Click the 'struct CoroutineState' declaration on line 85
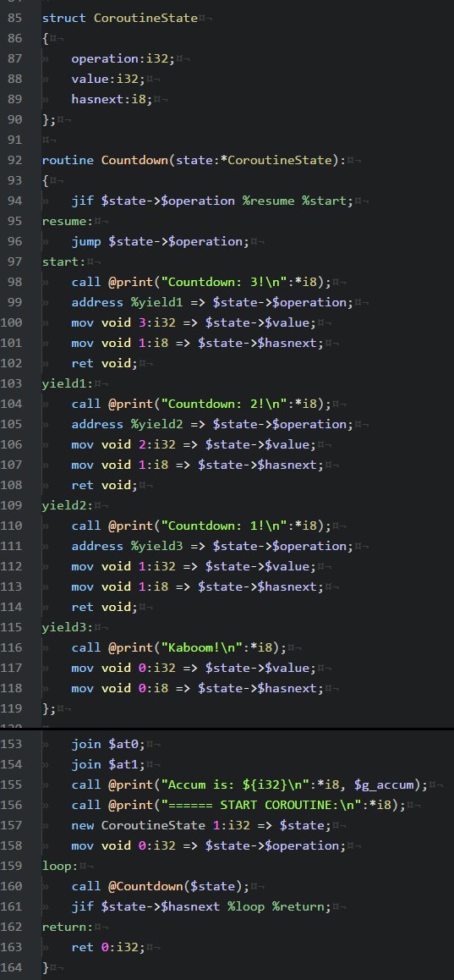 [119, 18]
